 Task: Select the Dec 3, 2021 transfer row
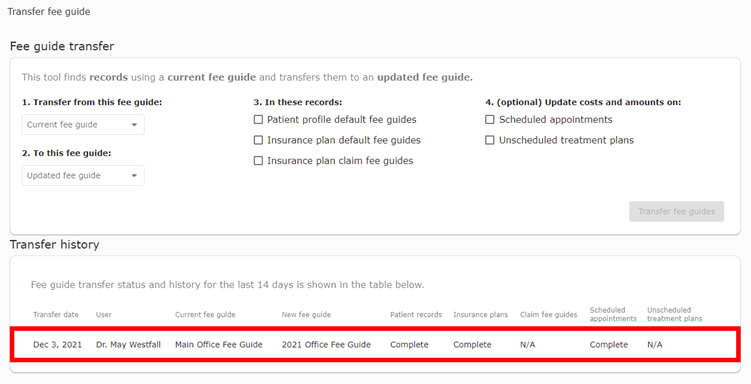375,345
